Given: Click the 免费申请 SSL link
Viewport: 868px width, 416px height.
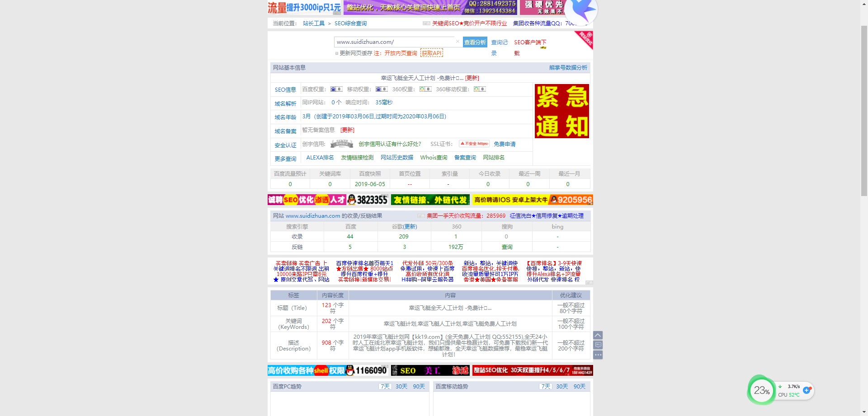Looking at the screenshot, I should (505, 144).
